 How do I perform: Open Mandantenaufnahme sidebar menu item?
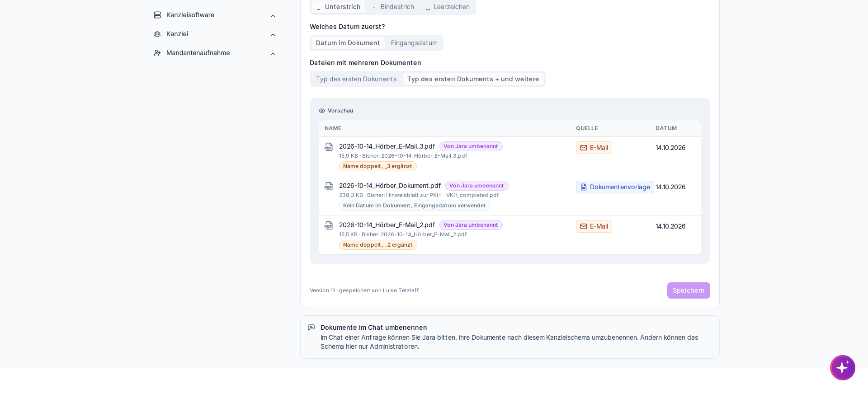pos(215,53)
